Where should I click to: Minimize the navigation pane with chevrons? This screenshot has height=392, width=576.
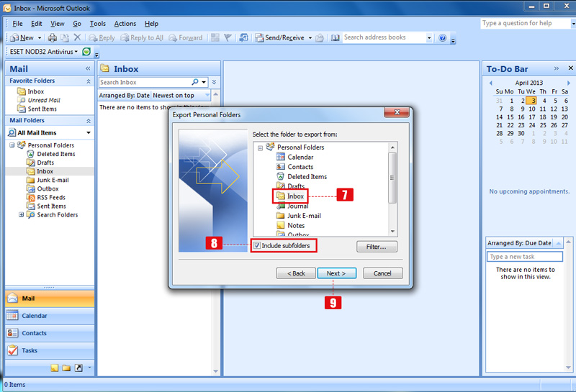(88, 68)
